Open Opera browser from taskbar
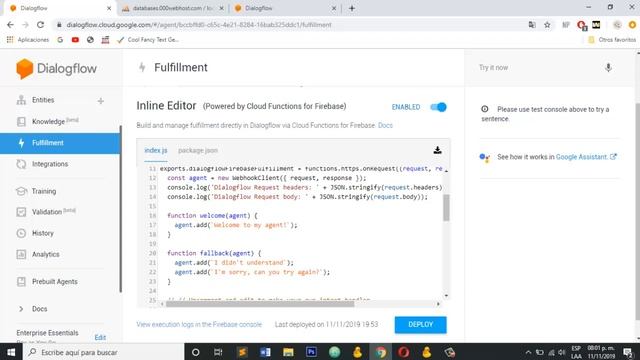The image size is (640, 360). pos(404,352)
